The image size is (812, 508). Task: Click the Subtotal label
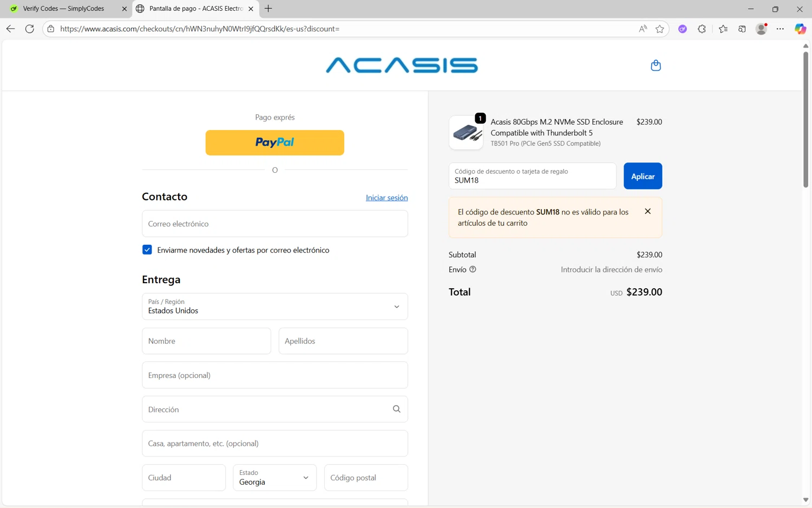pyautogui.click(x=462, y=255)
